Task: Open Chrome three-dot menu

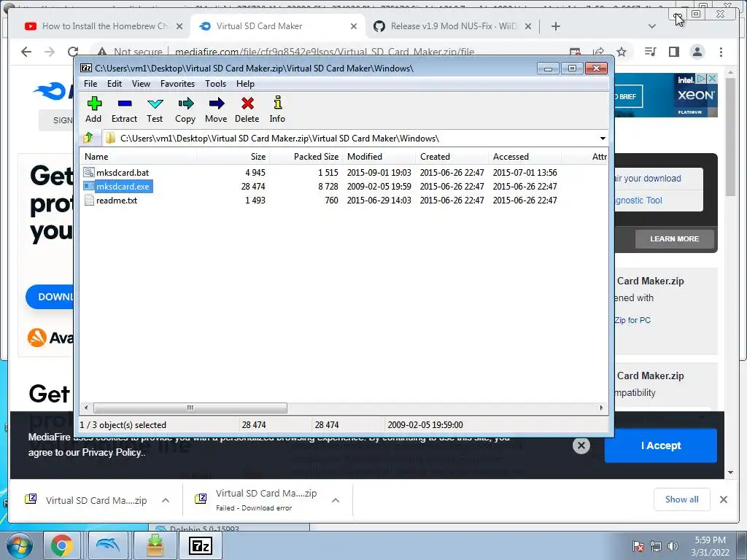Action: click(x=721, y=52)
